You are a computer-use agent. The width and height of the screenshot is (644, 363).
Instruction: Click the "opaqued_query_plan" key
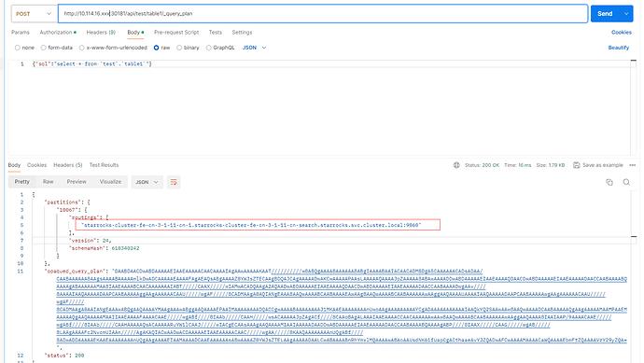click(x=76, y=272)
